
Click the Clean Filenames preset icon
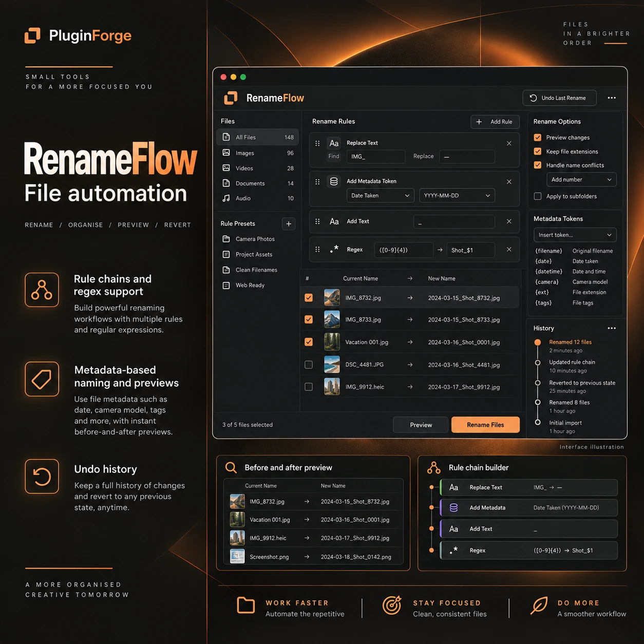click(226, 270)
